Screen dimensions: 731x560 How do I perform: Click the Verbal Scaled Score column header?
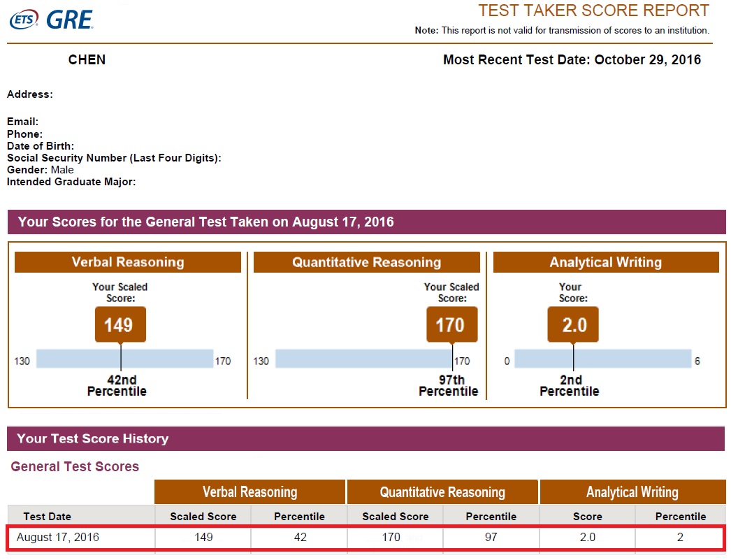[203, 517]
